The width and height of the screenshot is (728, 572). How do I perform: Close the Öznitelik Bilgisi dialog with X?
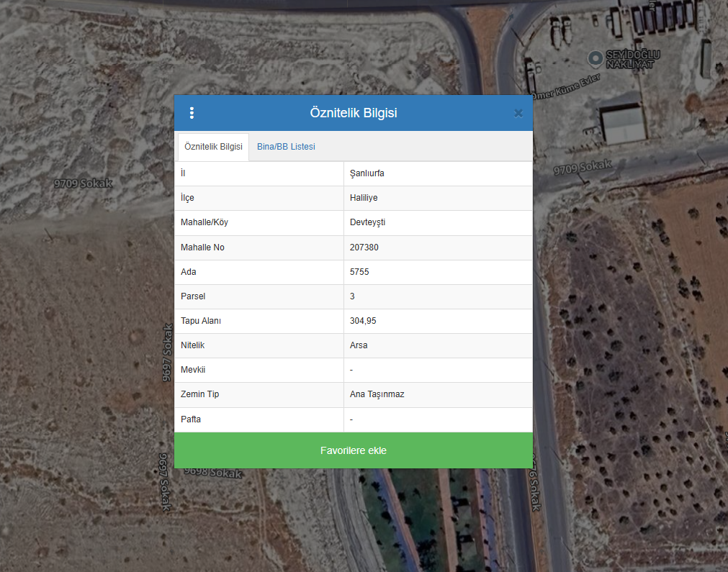click(518, 113)
